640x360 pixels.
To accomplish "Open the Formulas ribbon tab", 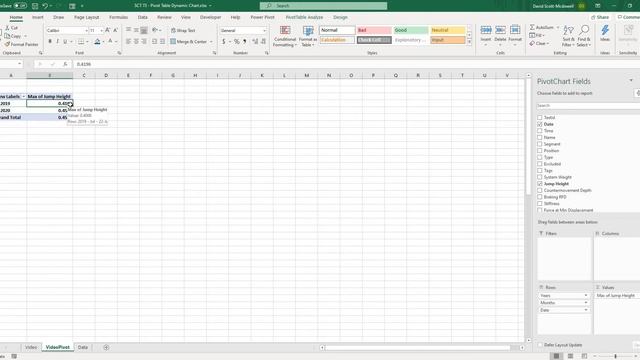I will click(118, 17).
